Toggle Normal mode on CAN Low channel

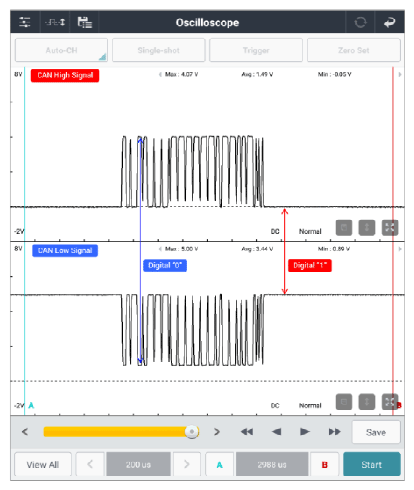click(310, 406)
